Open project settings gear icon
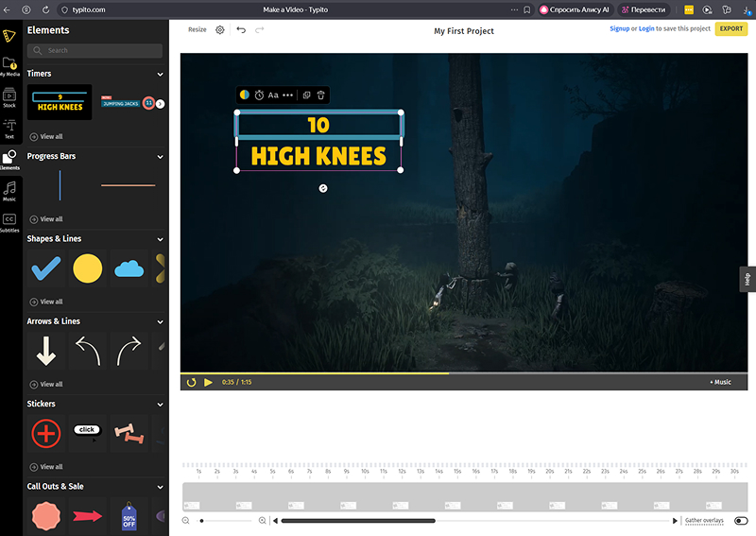This screenshot has height=536, width=756. tap(220, 30)
